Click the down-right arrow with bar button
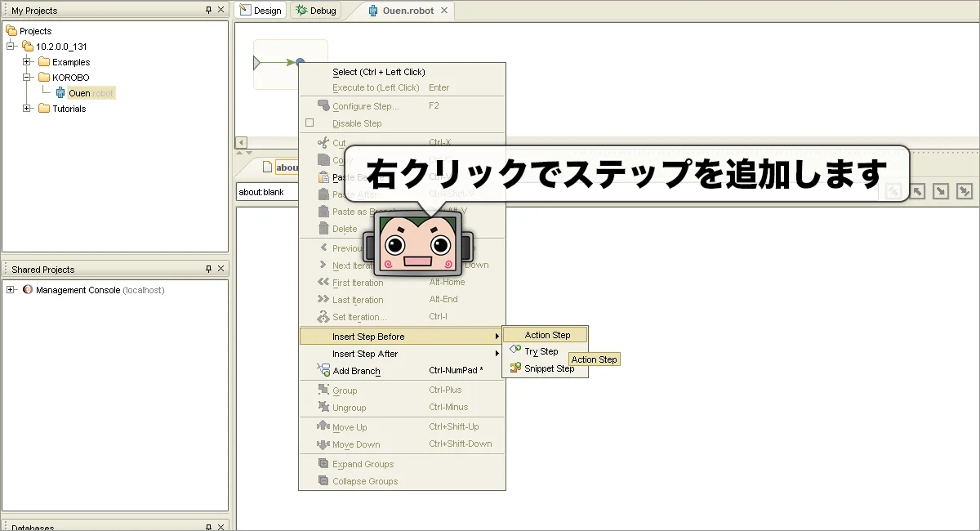Viewport: 980px width, 531px height. click(x=964, y=190)
